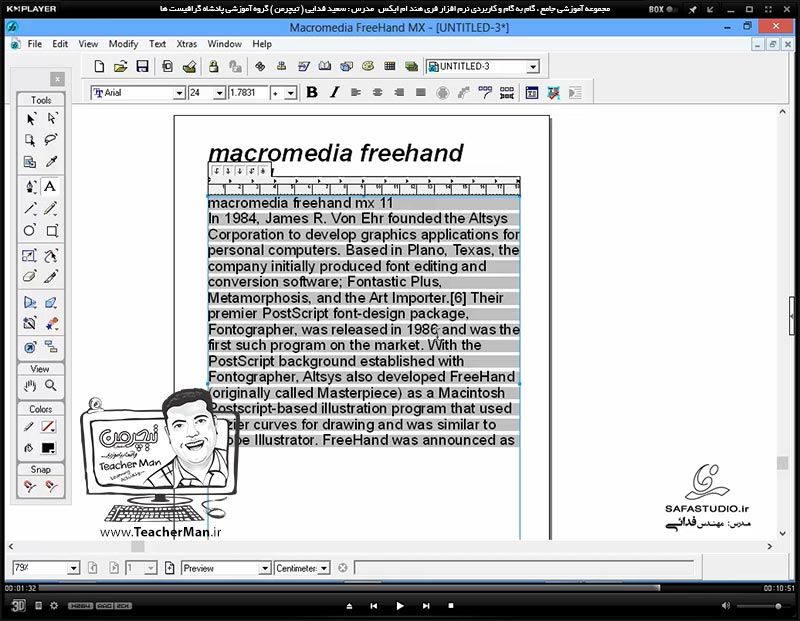Go to previous track in KMPlayer
This screenshot has width=800, height=621.
[373, 606]
